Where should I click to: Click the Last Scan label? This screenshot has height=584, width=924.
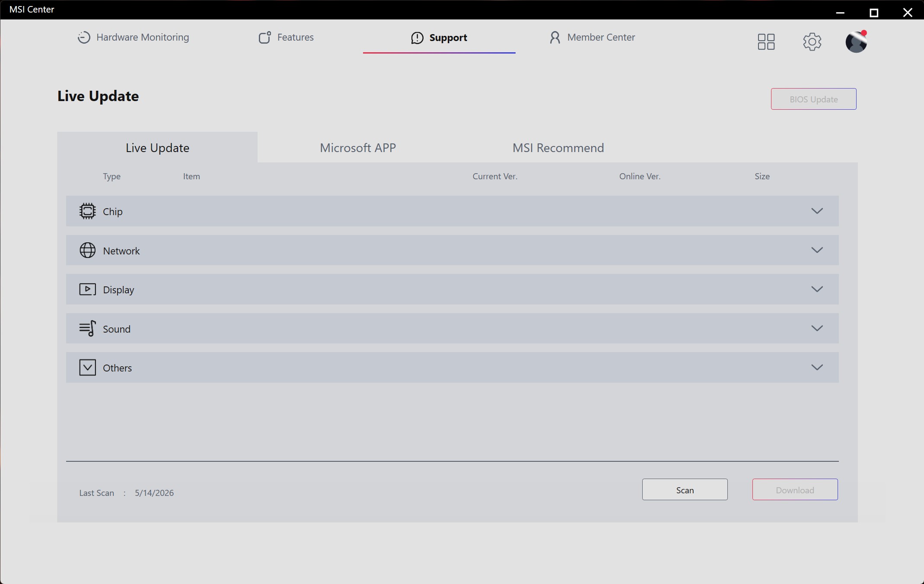point(96,493)
